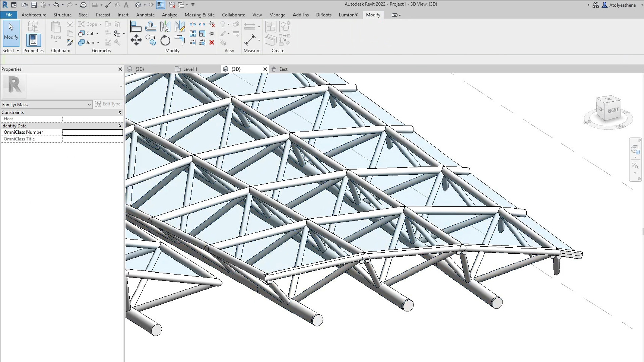Select the Split Element tool
The image size is (644, 362).
[x=193, y=24]
